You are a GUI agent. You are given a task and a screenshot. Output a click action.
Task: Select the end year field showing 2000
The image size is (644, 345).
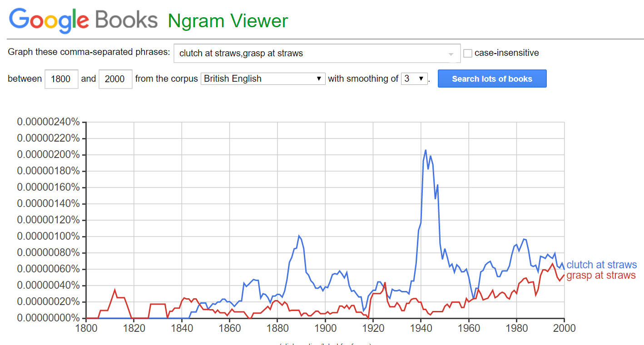click(115, 79)
